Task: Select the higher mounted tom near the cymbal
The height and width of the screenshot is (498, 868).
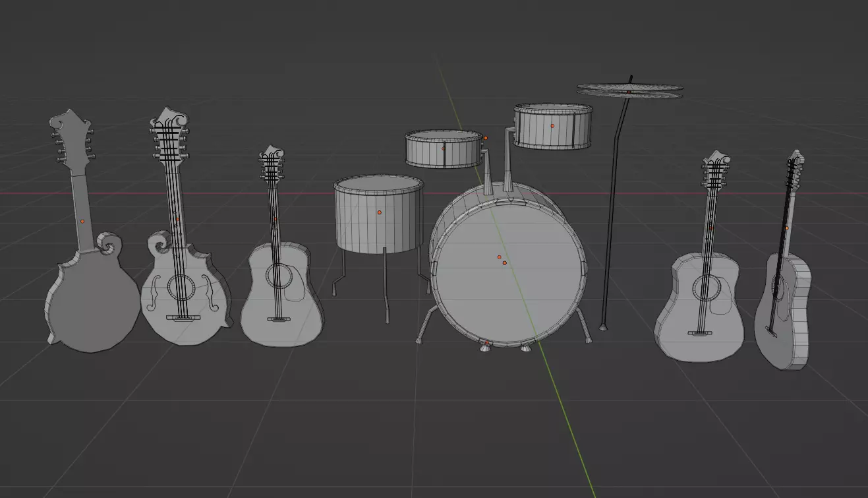Action: [x=552, y=126]
